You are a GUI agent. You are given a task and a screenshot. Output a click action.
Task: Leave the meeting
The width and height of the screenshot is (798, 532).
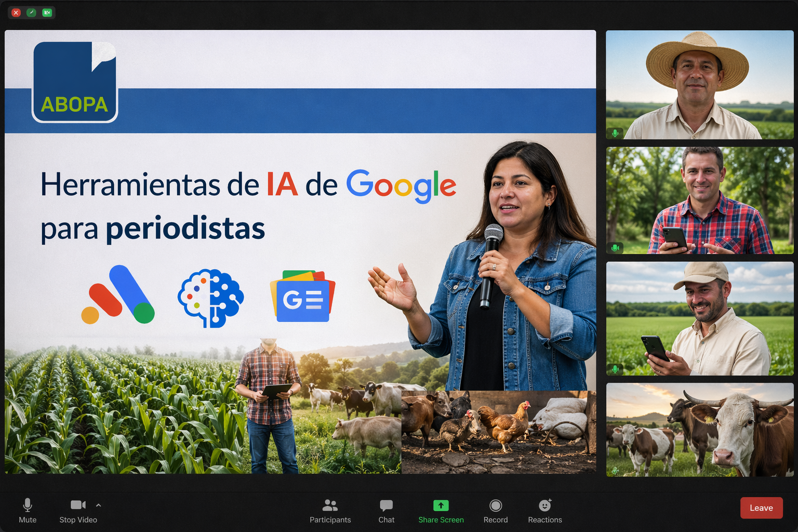(x=761, y=508)
